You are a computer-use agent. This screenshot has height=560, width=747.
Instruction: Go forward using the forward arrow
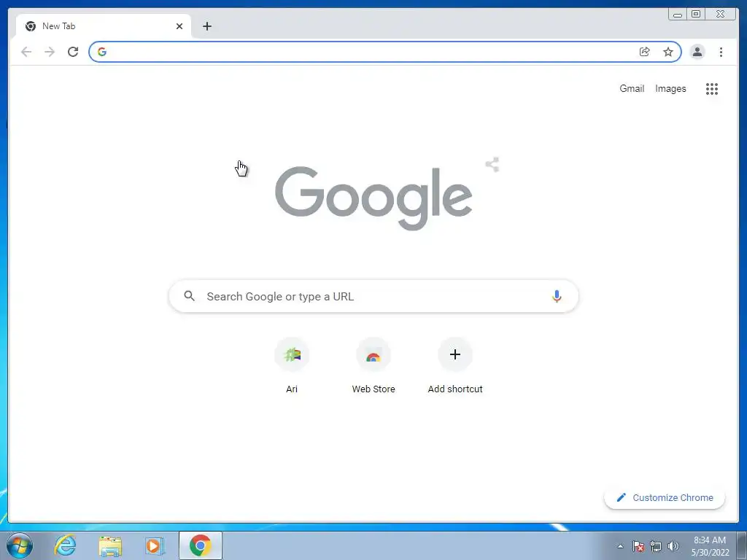[x=50, y=52]
